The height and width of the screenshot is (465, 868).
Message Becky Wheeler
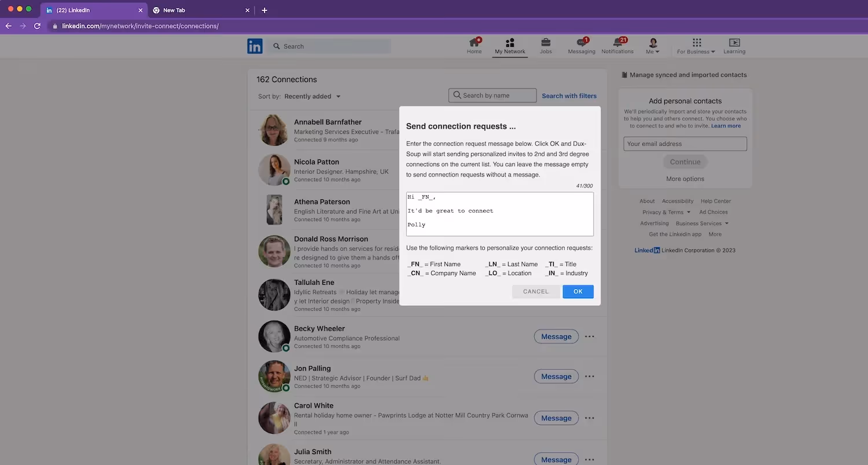tap(556, 336)
